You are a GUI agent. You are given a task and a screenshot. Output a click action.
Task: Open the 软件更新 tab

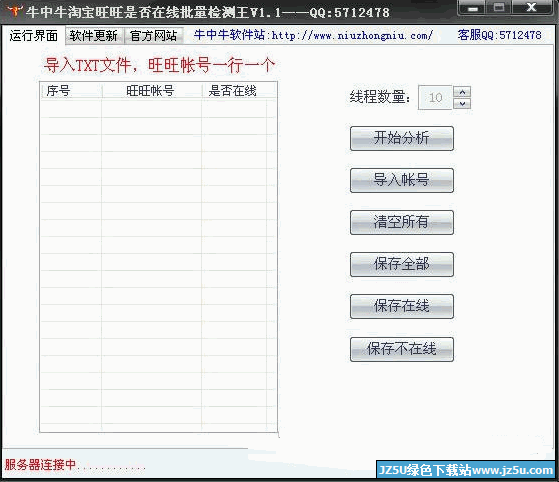(x=93, y=35)
